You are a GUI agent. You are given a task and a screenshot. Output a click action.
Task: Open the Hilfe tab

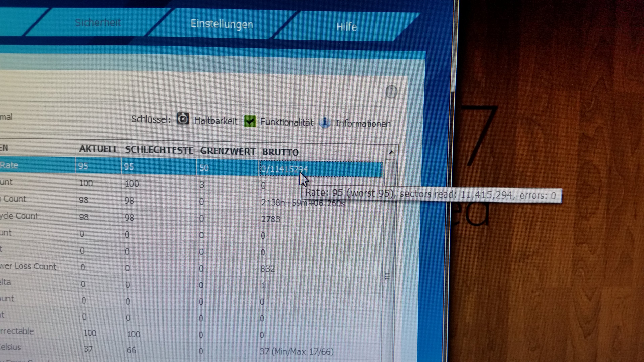[x=346, y=26]
